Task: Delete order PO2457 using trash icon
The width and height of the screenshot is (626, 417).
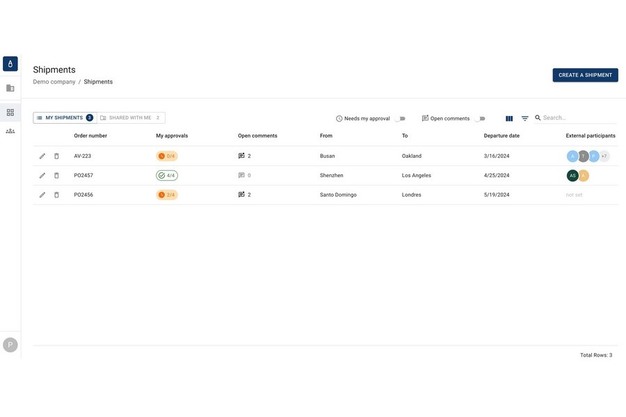Action: (56, 175)
